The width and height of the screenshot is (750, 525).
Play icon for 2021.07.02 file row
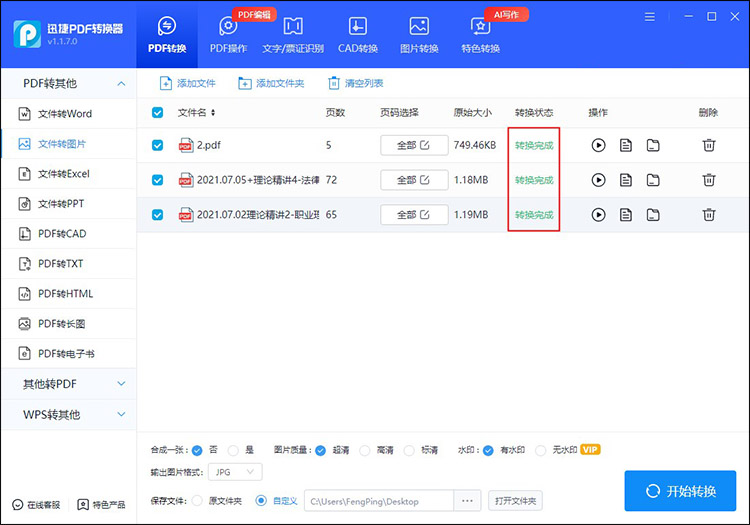598,215
